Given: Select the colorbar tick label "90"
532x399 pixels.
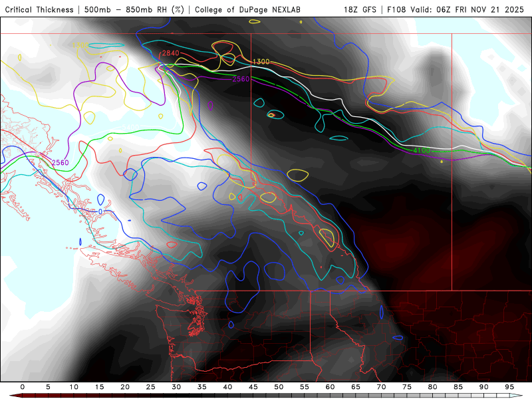Looking at the screenshot, I should tap(484, 387).
